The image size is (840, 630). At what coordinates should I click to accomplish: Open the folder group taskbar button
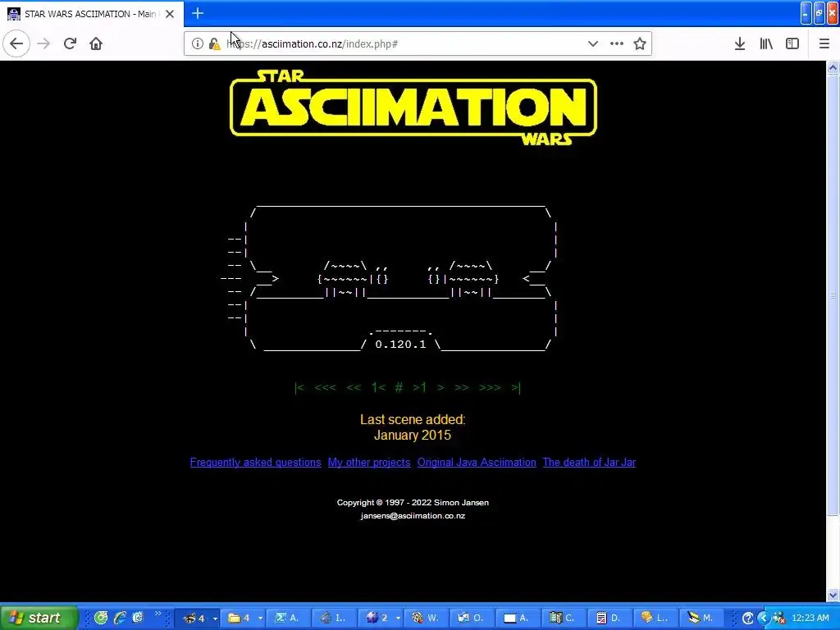243,618
